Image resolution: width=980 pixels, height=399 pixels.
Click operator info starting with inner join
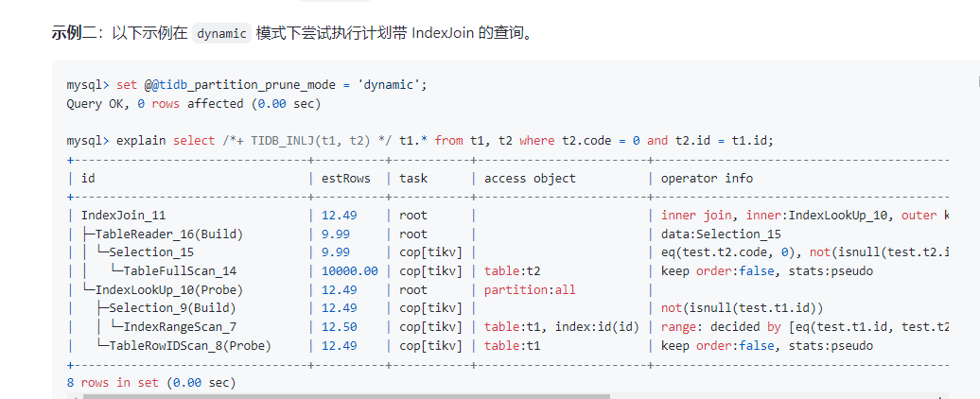806,216
